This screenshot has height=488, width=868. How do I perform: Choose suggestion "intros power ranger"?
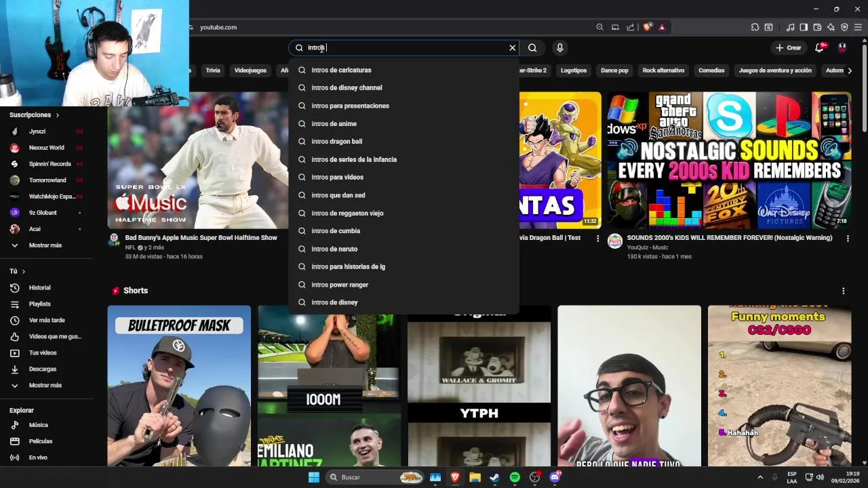tap(404, 285)
